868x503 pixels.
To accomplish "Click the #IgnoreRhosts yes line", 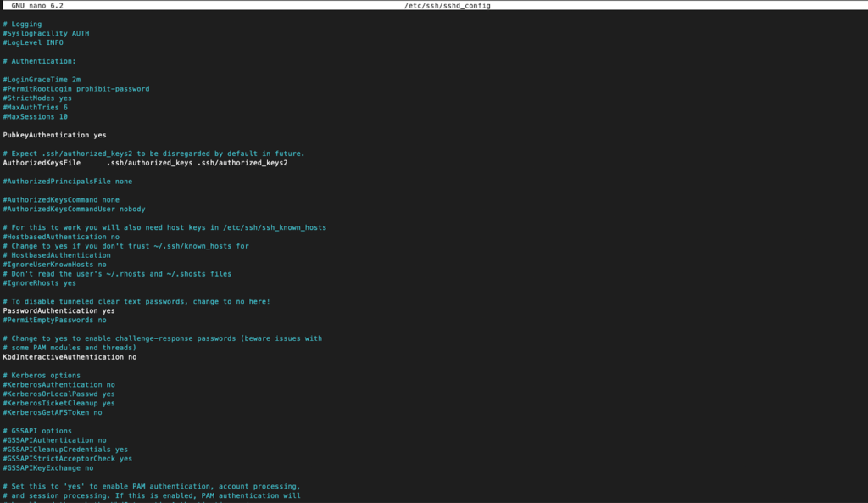I will click(x=39, y=283).
